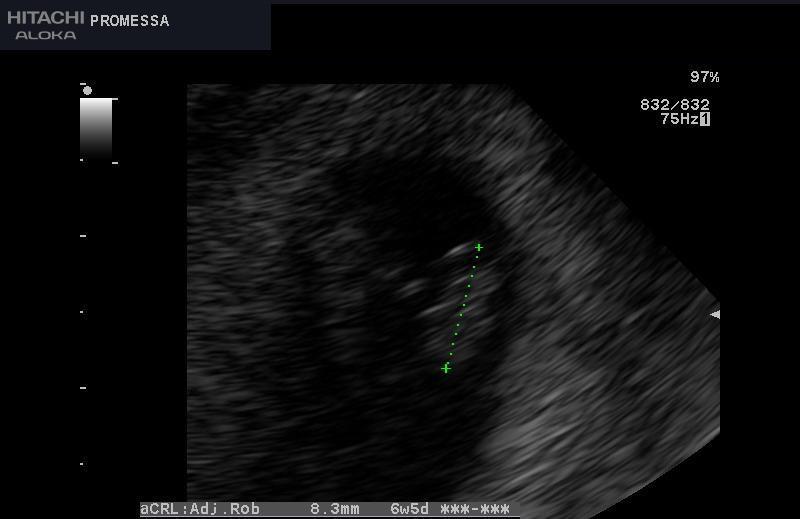Click the PROMESSA model label
Image resolution: width=801 pixels, height=519 pixels.
[129, 21]
